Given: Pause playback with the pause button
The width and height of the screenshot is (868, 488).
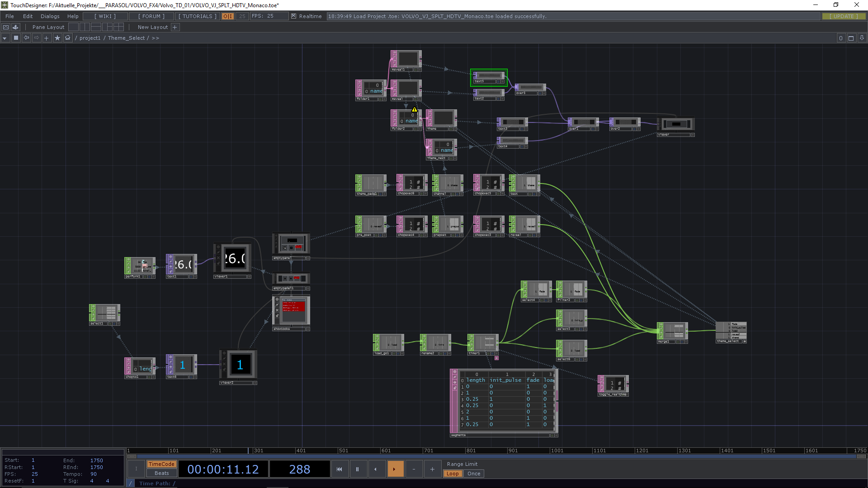Looking at the screenshot, I should point(357,469).
